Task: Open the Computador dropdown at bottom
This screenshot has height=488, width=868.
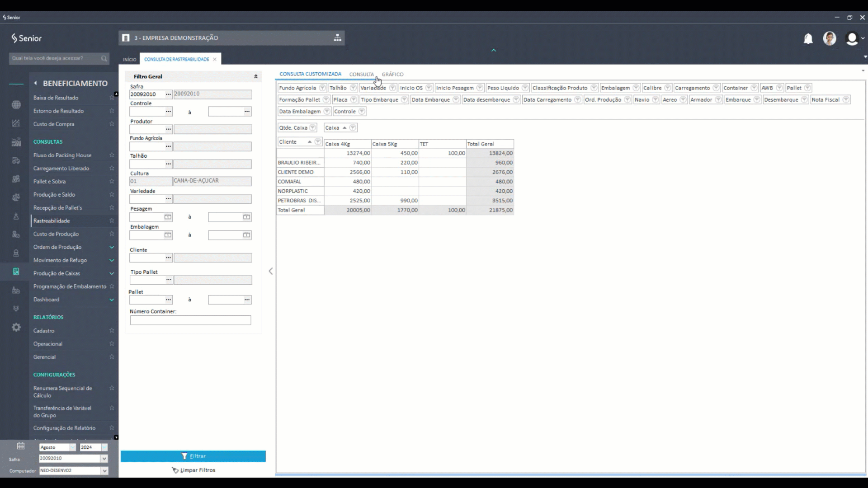Action: tap(104, 470)
